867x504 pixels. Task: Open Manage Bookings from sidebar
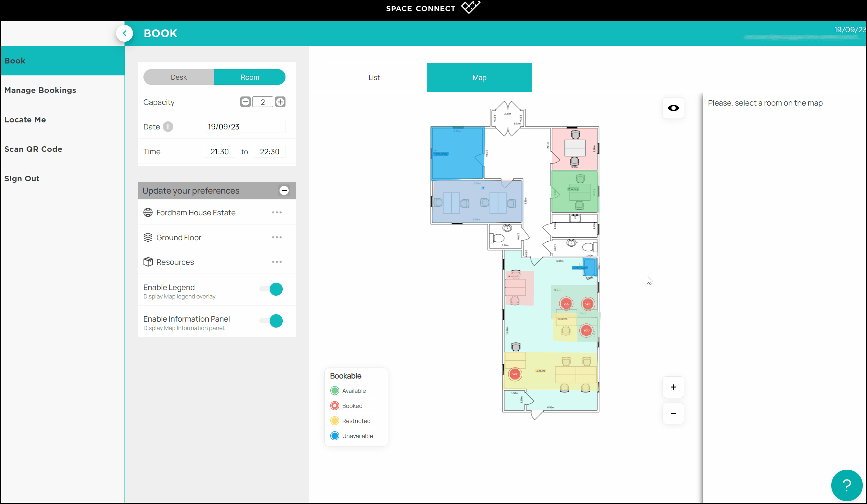40,90
